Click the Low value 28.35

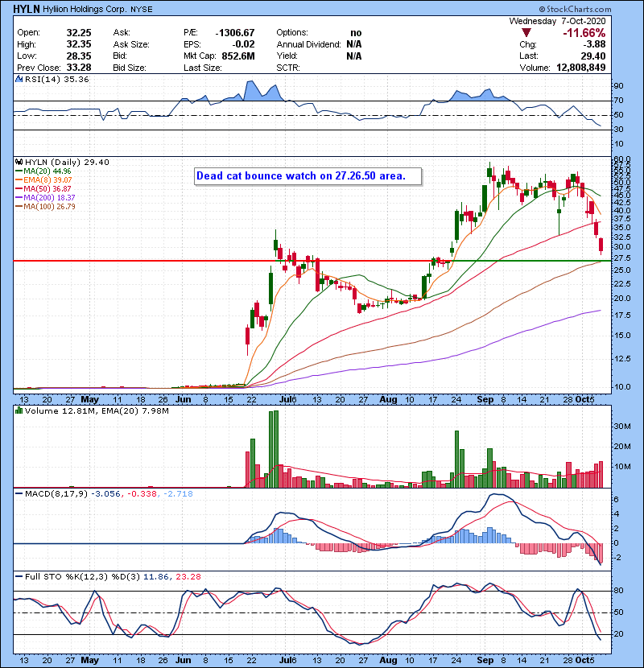[x=79, y=56]
